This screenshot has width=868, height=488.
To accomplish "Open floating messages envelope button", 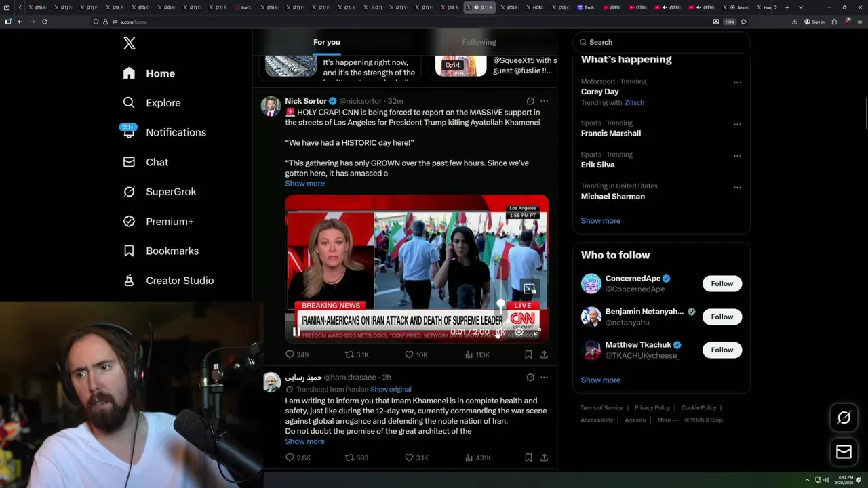I will click(844, 452).
